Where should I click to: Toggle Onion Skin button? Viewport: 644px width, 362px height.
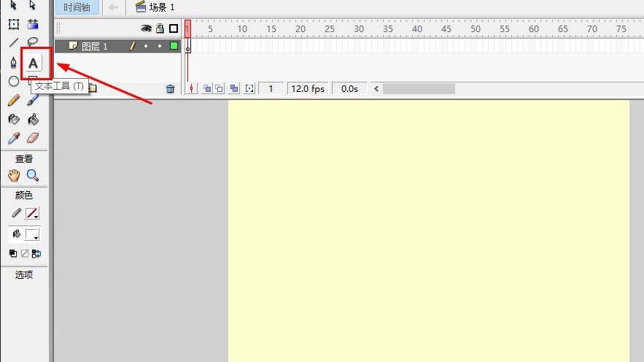(207, 88)
